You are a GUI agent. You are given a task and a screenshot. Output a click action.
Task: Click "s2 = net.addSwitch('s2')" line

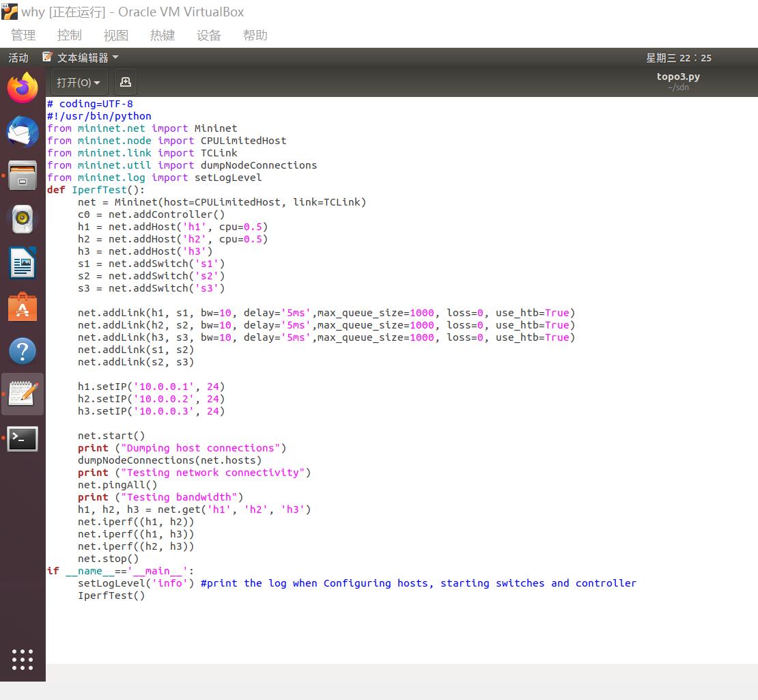[x=152, y=275]
